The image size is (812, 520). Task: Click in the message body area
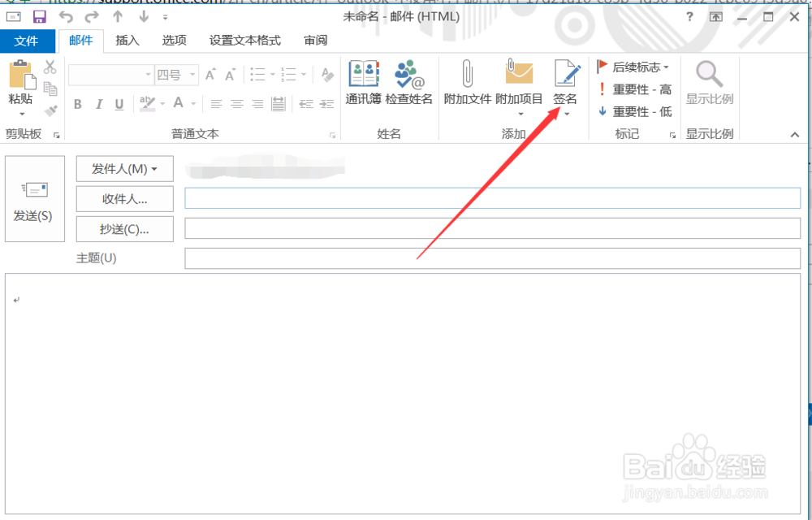pos(403,394)
